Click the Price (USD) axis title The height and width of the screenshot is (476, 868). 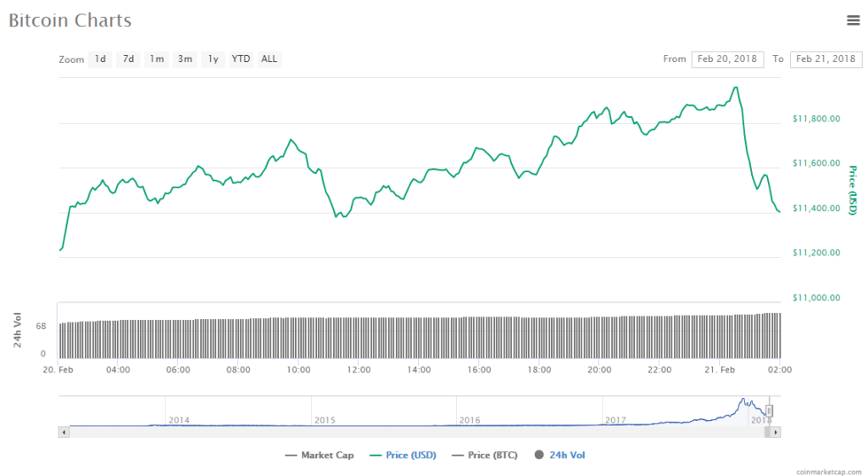pos(853,190)
